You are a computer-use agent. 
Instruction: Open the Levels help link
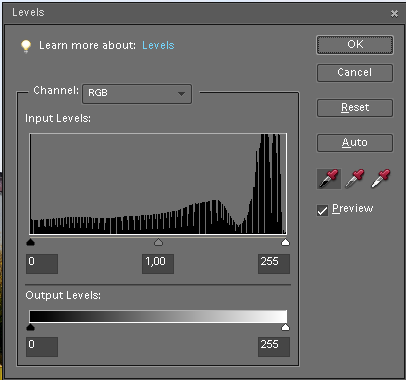(158, 45)
